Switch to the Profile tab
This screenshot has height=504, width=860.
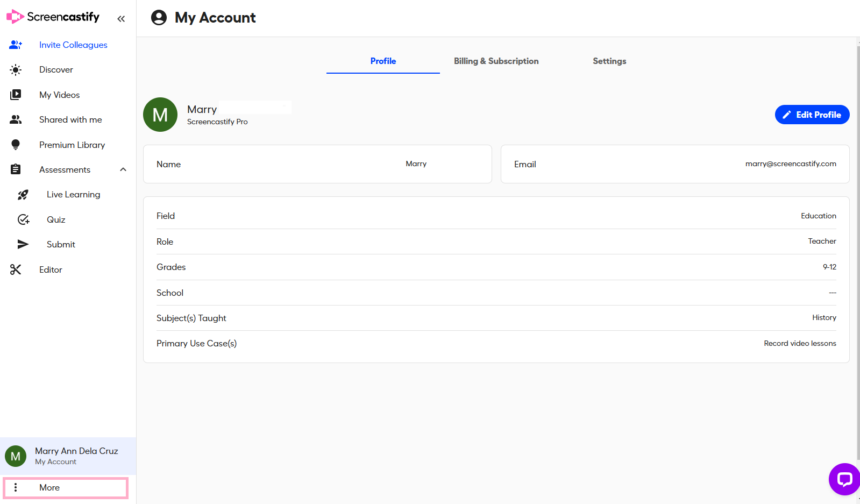click(383, 61)
